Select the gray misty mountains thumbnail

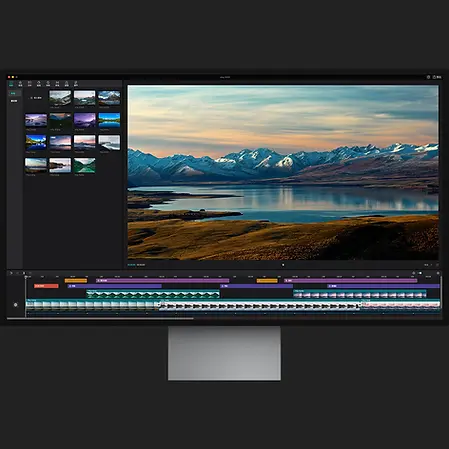pos(85,98)
